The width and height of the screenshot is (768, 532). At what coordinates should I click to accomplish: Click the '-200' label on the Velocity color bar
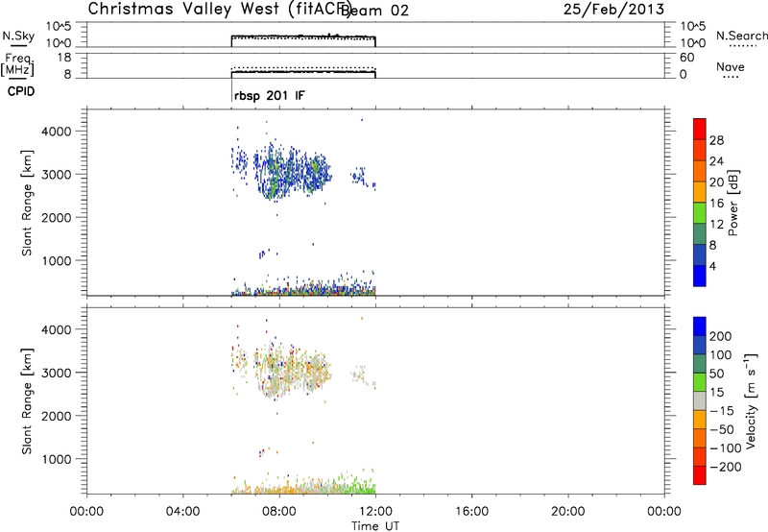(725, 467)
